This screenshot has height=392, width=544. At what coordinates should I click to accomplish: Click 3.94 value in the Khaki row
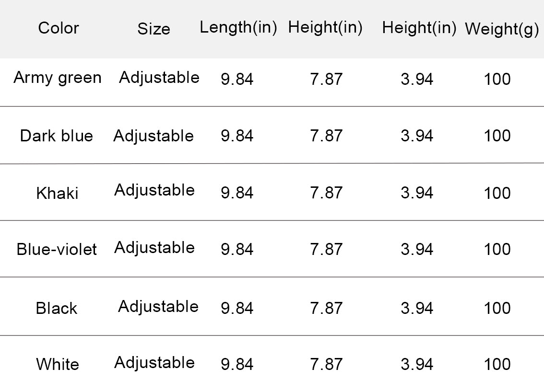[417, 193]
